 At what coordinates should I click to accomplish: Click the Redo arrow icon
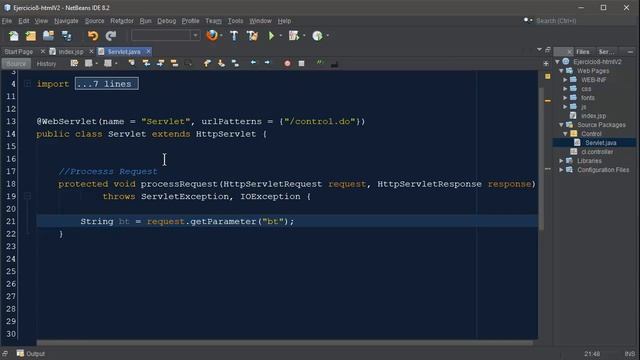point(111,36)
